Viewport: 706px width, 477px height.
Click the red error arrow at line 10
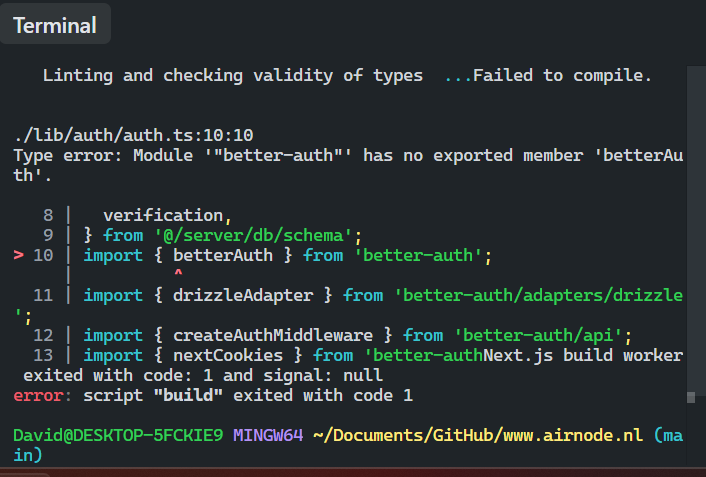[18, 256]
